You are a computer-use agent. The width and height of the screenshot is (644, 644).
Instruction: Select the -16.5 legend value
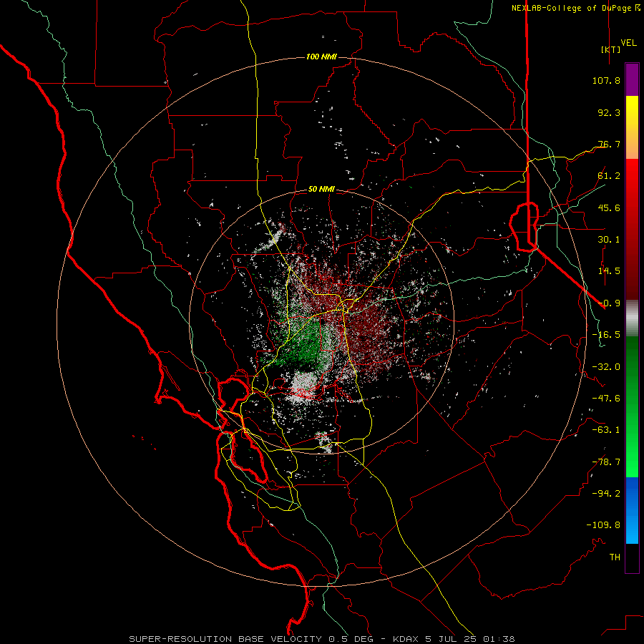click(x=606, y=335)
